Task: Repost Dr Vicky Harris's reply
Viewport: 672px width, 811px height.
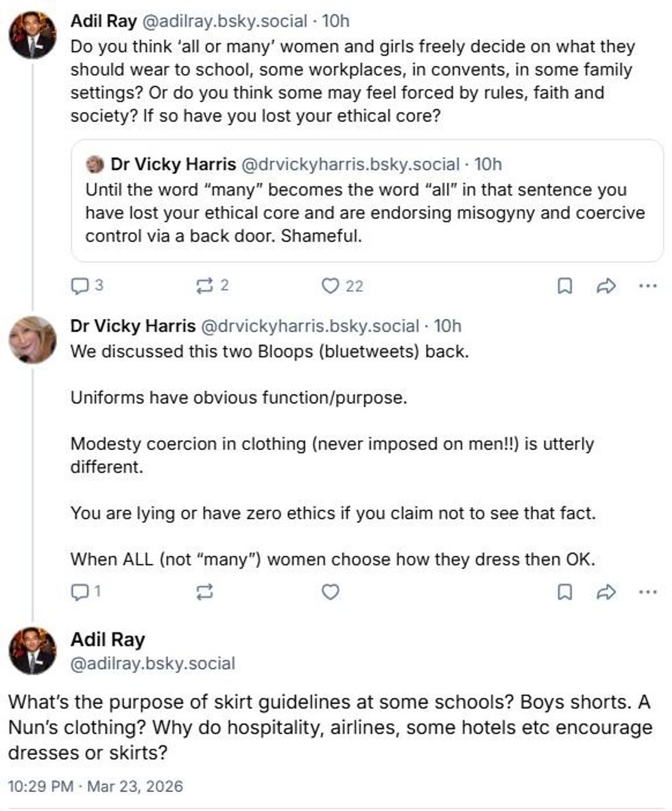Action: click(x=205, y=591)
